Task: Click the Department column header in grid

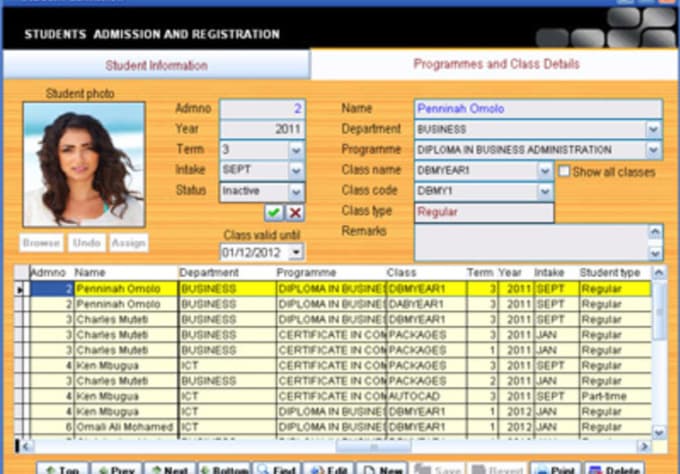Action: coord(227,273)
